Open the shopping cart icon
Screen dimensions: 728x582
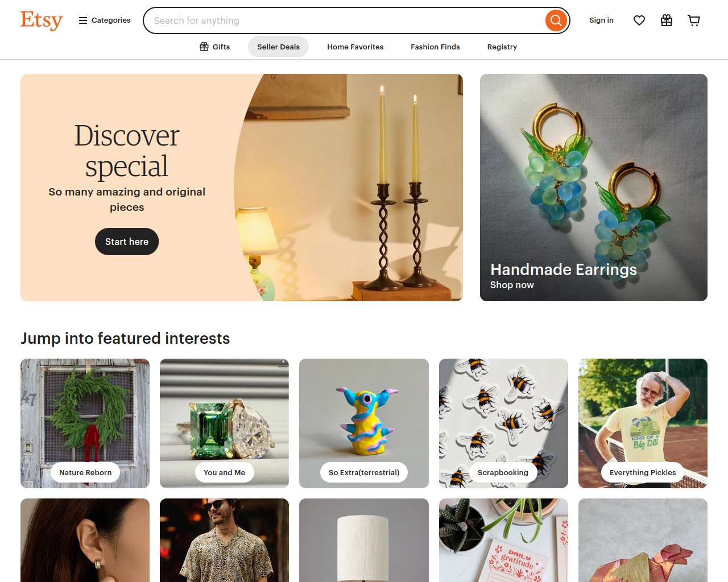[x=694, y=20]
